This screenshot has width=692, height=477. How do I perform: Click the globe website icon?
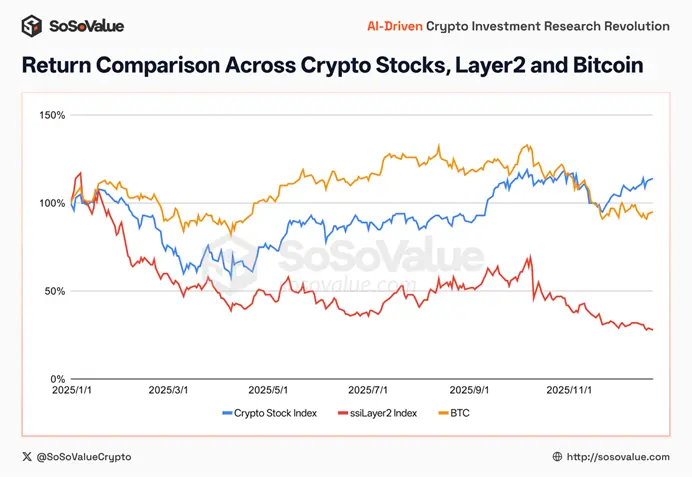tap(557, 456)
